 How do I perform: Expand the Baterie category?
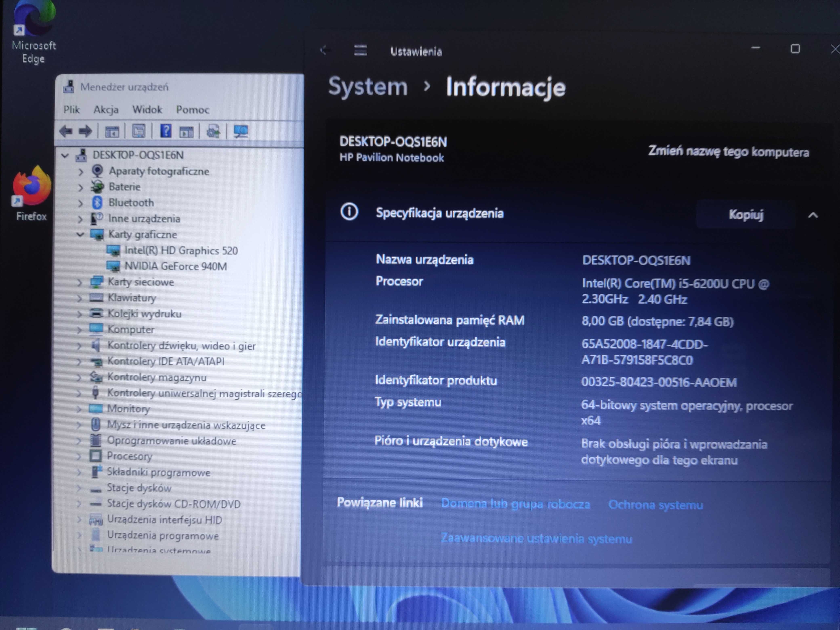click(x=81, y=187)
